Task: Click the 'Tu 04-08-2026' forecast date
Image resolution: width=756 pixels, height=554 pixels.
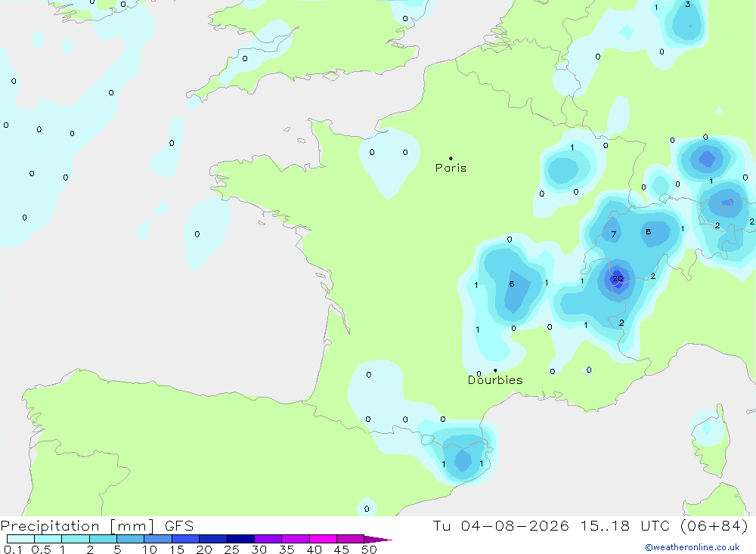Action: pos(500,525)
